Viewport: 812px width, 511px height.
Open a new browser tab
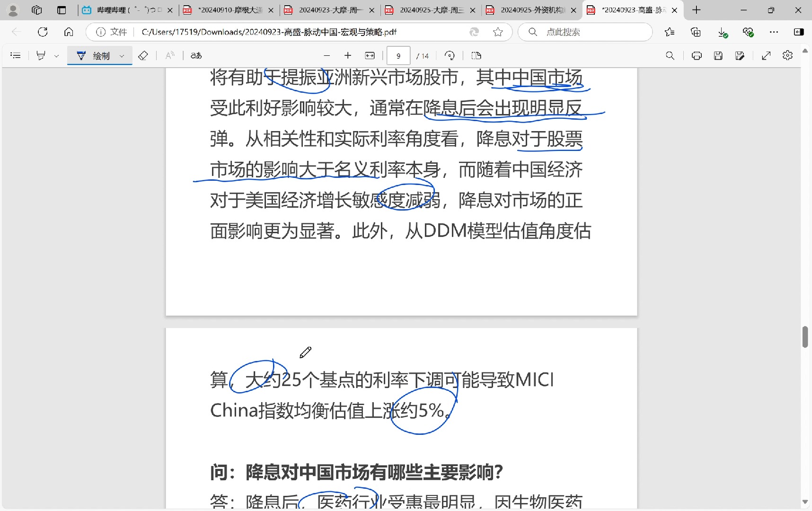pos(696,10)
